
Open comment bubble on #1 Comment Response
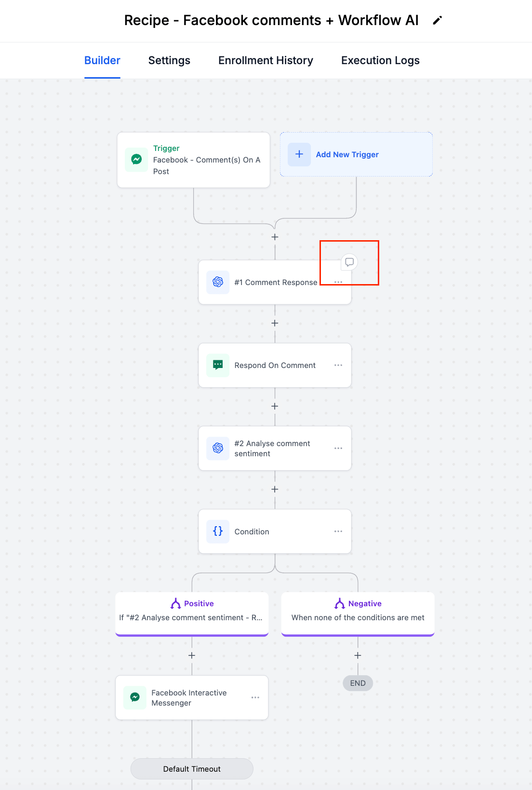[x=349, y=262]
